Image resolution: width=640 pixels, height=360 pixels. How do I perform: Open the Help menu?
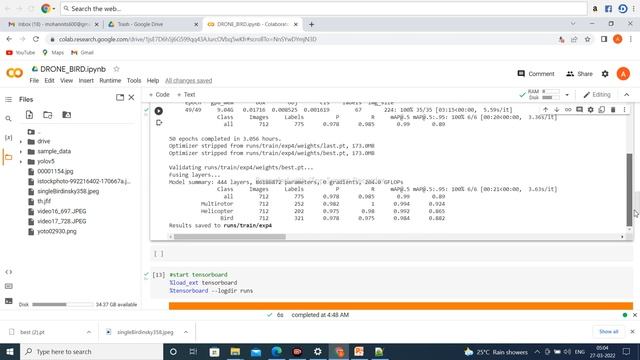[153, 80]
